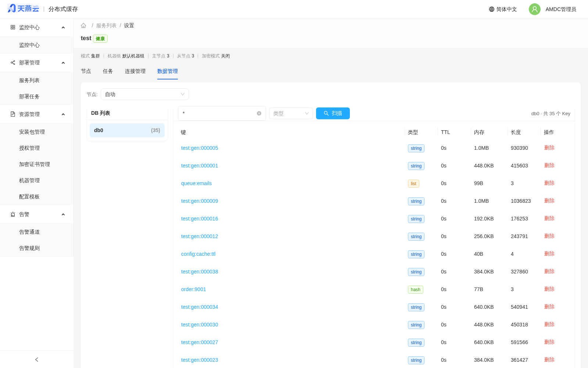Open the order:9001 key link

[194, 289]
